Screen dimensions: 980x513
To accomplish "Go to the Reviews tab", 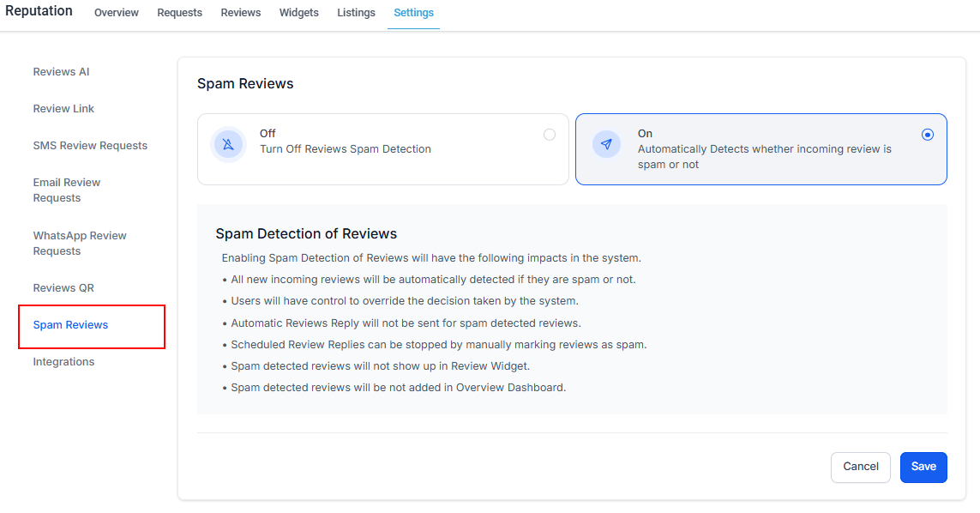I will click(240, 13).
